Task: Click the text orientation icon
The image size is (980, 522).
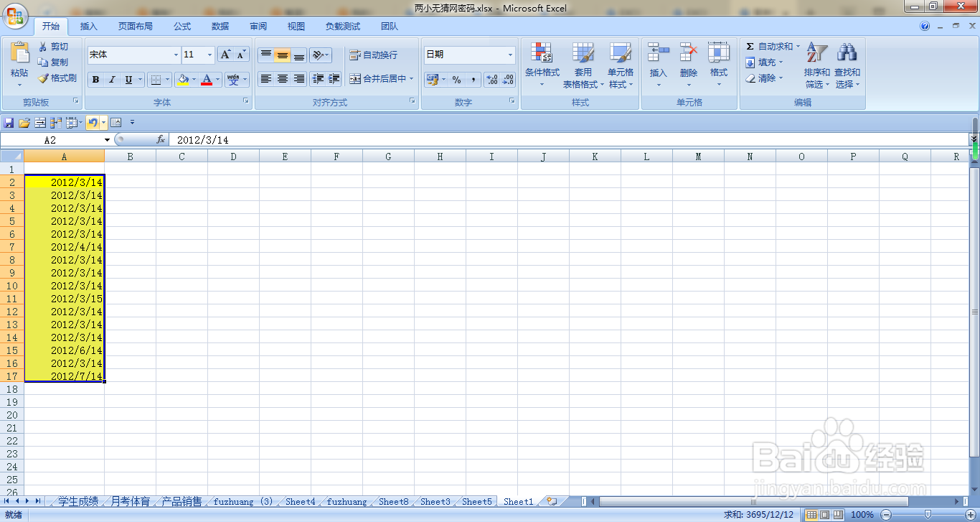Action: [x=318, y=55]
